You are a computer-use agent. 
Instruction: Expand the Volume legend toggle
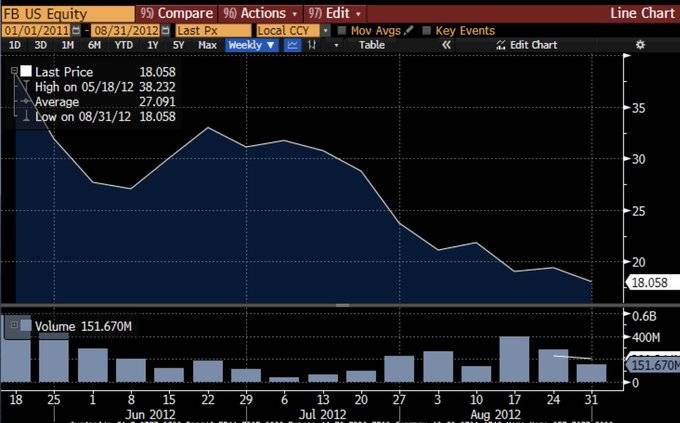point(14,325)
